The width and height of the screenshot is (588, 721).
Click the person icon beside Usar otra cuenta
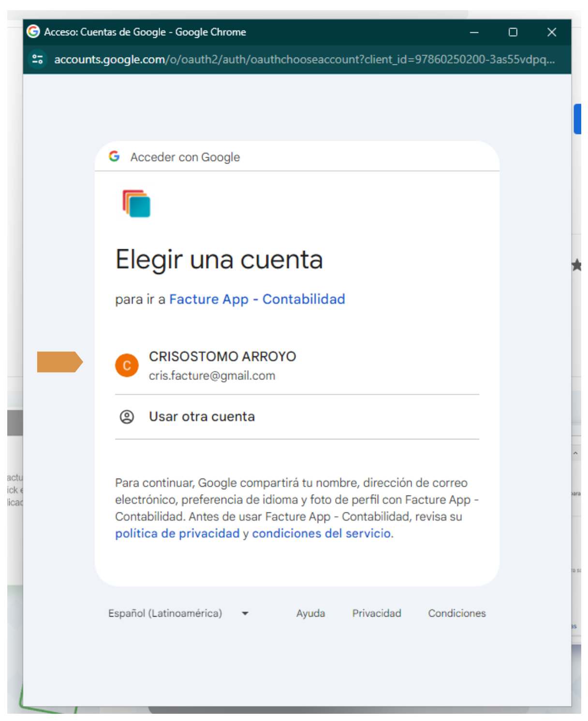[127, 417]
